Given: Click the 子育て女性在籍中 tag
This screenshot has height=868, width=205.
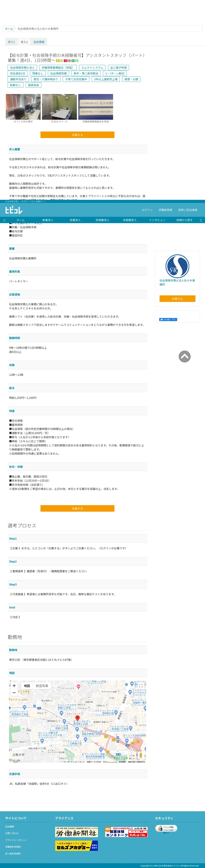Looking at the screenshot, I should [x=76, y=79].
